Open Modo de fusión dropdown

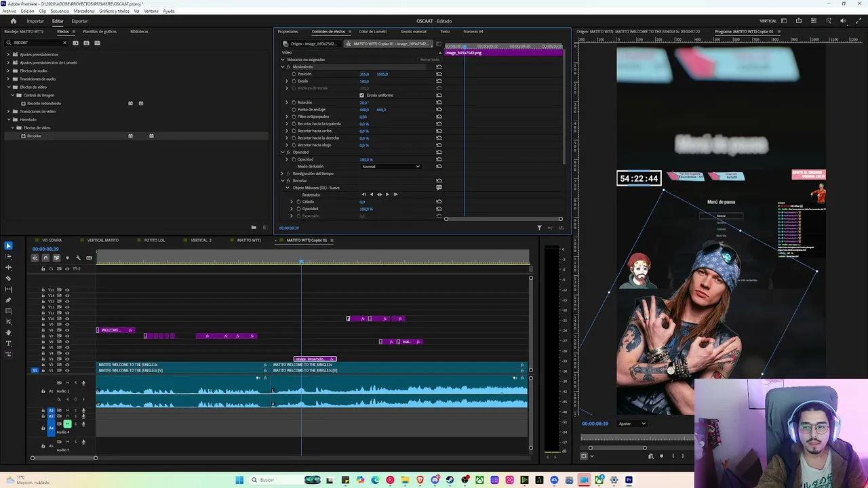[391, 167]
